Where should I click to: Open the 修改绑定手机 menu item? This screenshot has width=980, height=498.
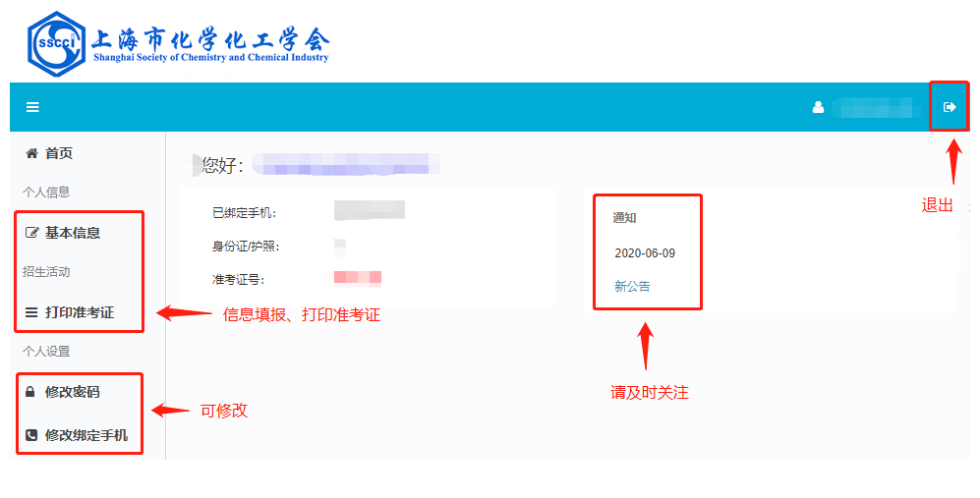point(86,435)
